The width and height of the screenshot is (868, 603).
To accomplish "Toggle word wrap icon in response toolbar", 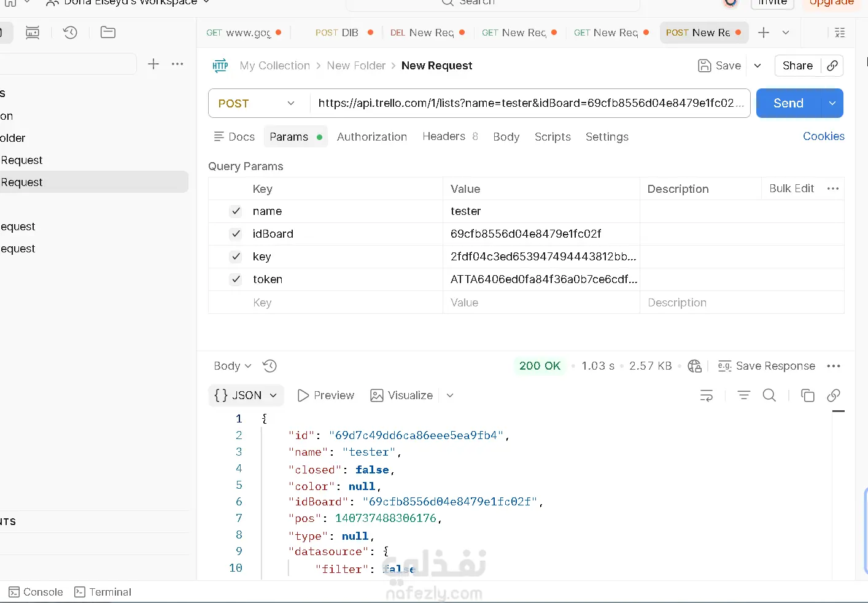I will pos(707,395).
